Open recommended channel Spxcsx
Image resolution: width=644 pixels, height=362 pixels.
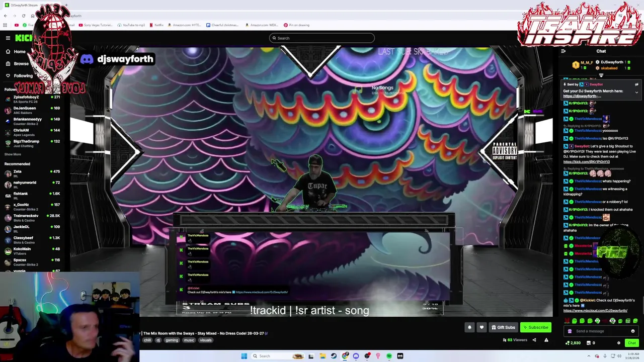(x=31, y=262)
